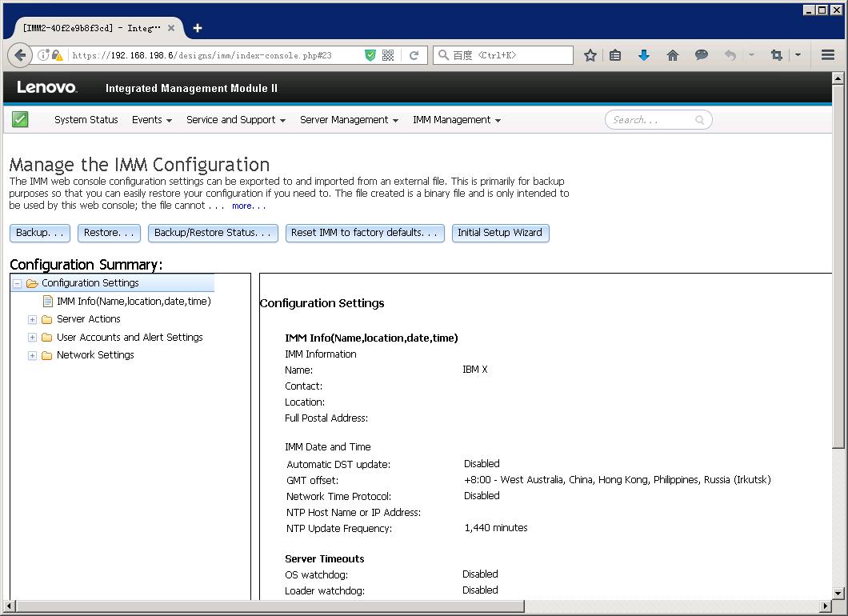This screenshot has height=616, width=848.
Task: Click the Backup... button
Action: pos(39,233)
